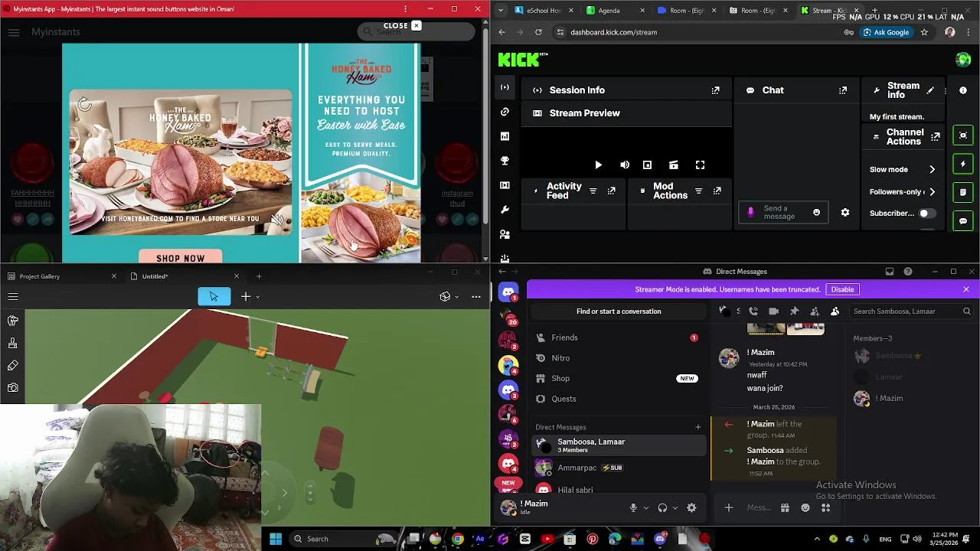Open the analytics chart icon in Kick sidebar
Viewport: 980px width, 551px height.
[505, 136]
